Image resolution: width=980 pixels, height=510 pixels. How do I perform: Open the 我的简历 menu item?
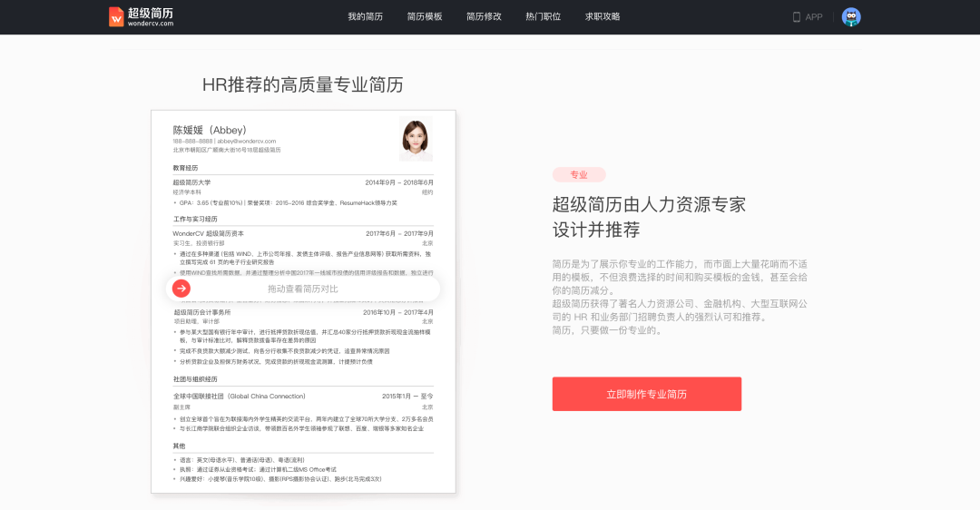tap(365, 16)
